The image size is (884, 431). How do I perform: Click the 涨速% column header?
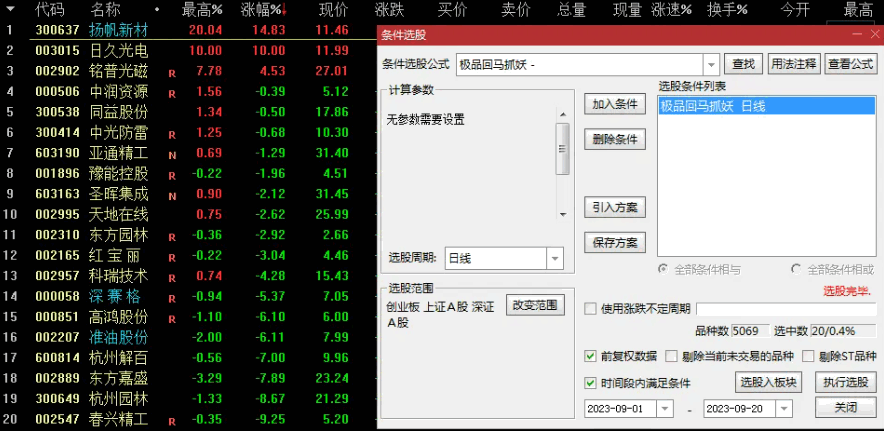coord(671,9)
